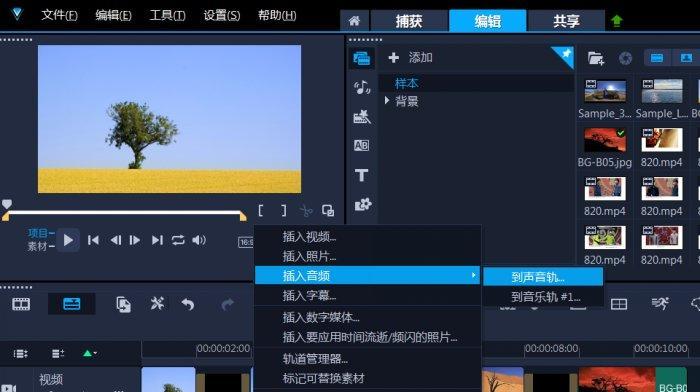Choose 插入照片... from context menu
The width and height of the screenshot is (700, 392).
coord(367,256)
